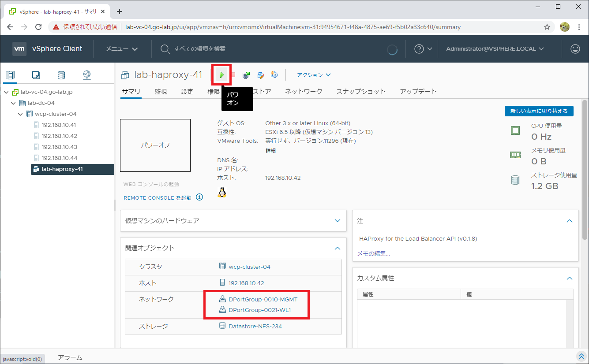
Task: Open the アクション dropdown menu
Action: tap(314, 75)
